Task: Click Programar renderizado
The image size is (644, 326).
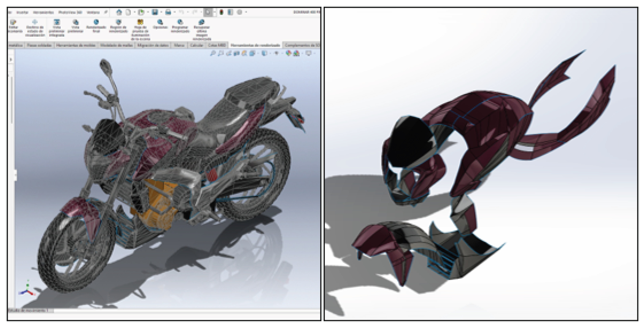Action: click(x=180, y=26)
